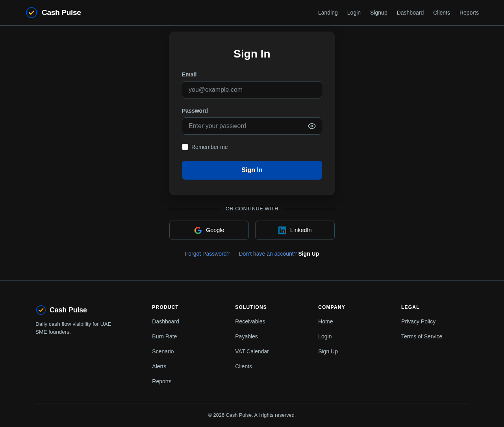Click the Cash Pulse logo icon in footer
Image resolution: width=504 pixels, height=427 pixels.
point(41,310)
